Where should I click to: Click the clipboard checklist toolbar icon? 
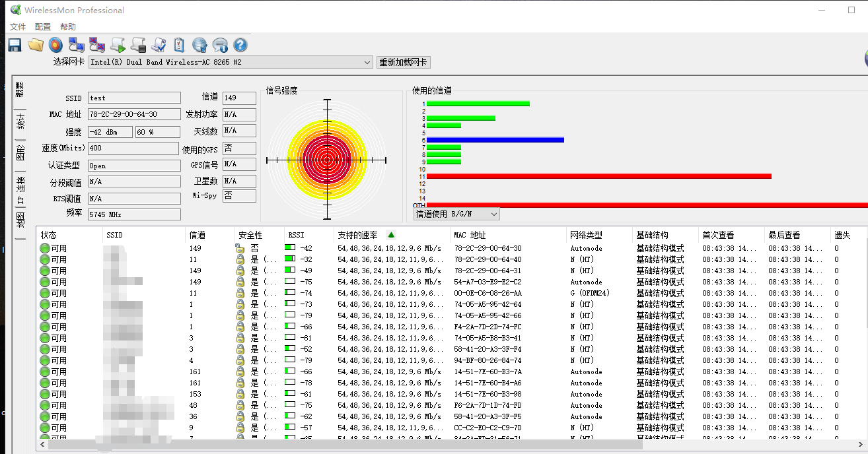pyautogui.click(x=179, y=45)
